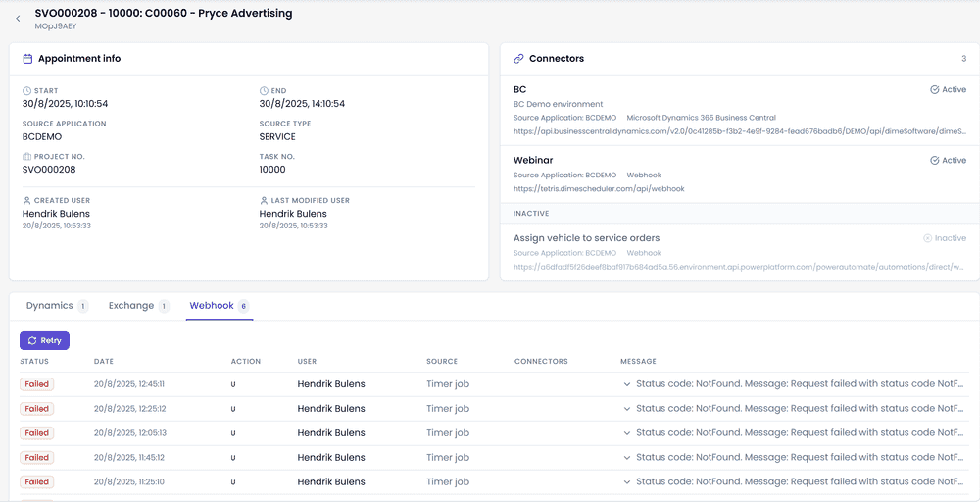
Task: Click the calendar icon beside Appointment info
Action: tap(27, 59)
